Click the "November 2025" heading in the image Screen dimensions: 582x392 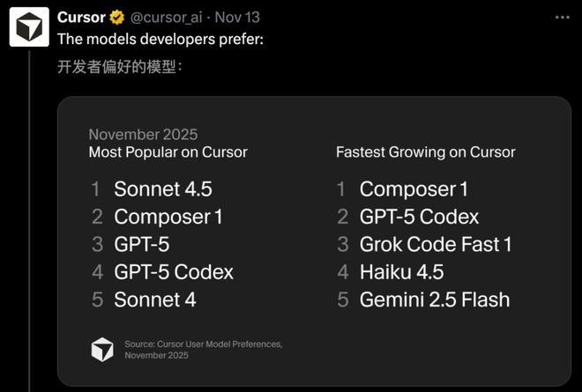[143, 135]
